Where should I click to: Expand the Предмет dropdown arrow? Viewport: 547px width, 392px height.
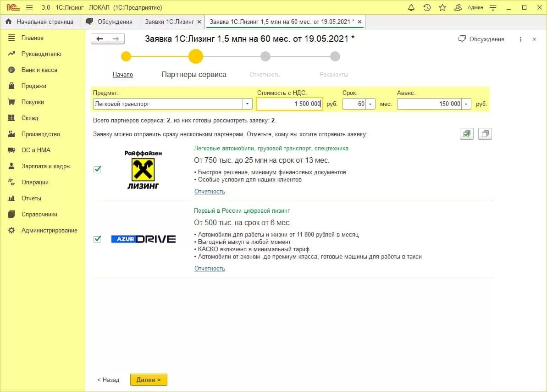point(247,104)
